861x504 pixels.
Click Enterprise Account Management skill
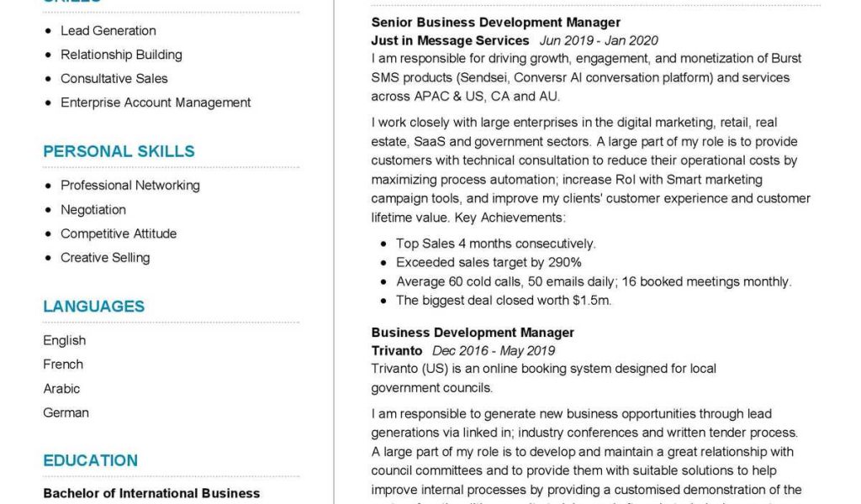tap(156, 102)
